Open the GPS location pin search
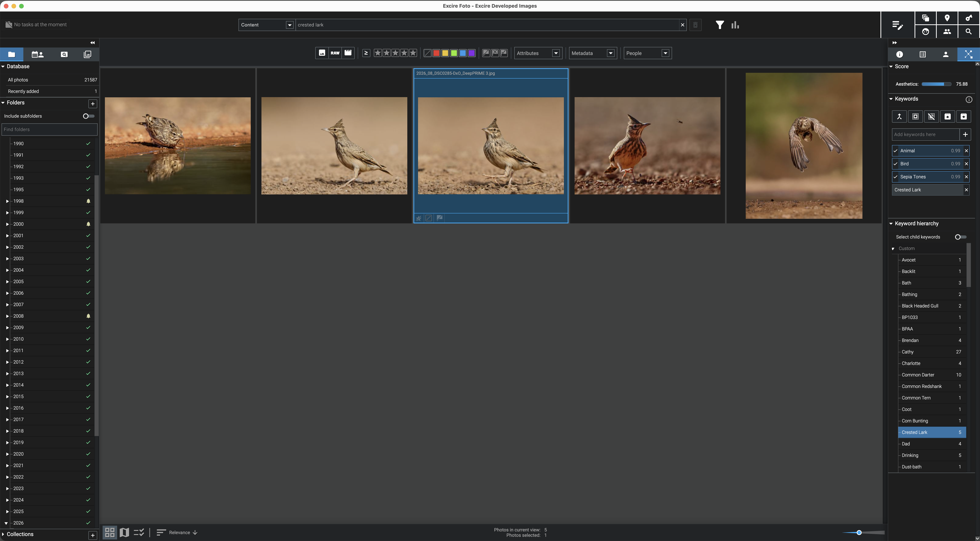Screen dimensions: 980x541 click(x=947, y=18)
